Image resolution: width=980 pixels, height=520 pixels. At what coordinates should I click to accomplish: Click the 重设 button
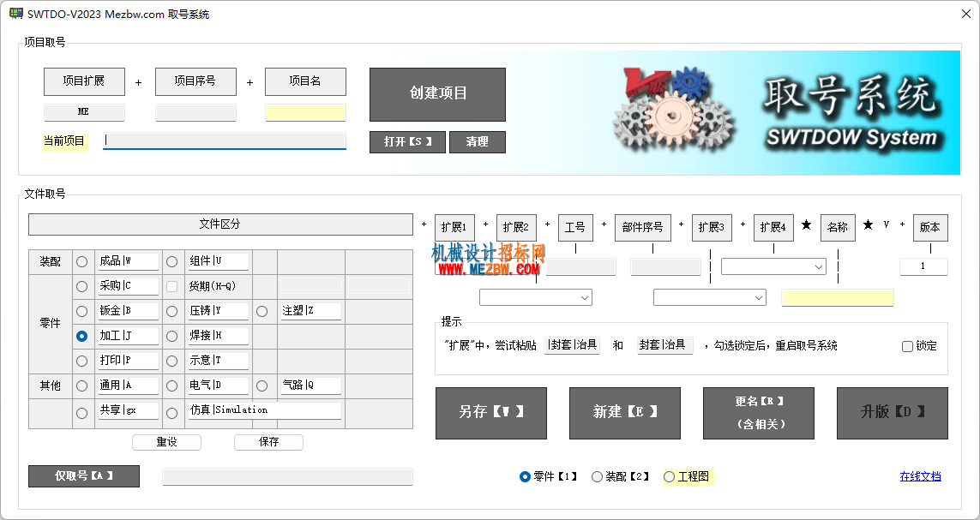[167, 442]
